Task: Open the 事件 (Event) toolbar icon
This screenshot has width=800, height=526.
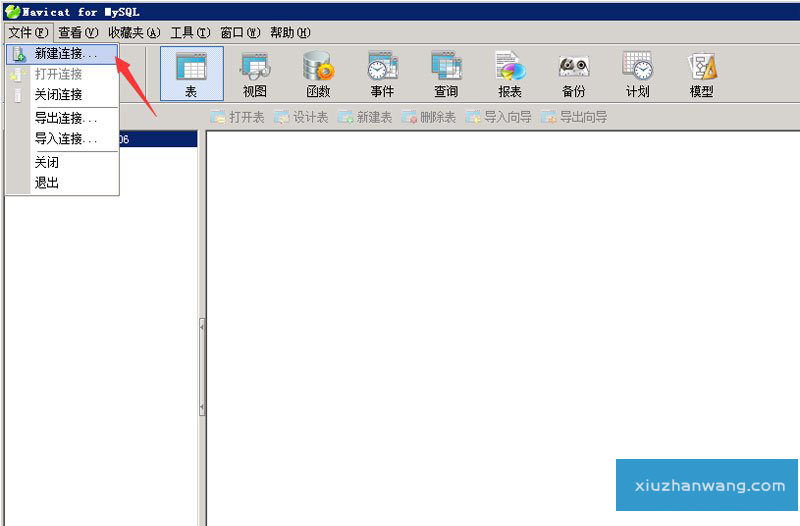Action: pos(382,73)
